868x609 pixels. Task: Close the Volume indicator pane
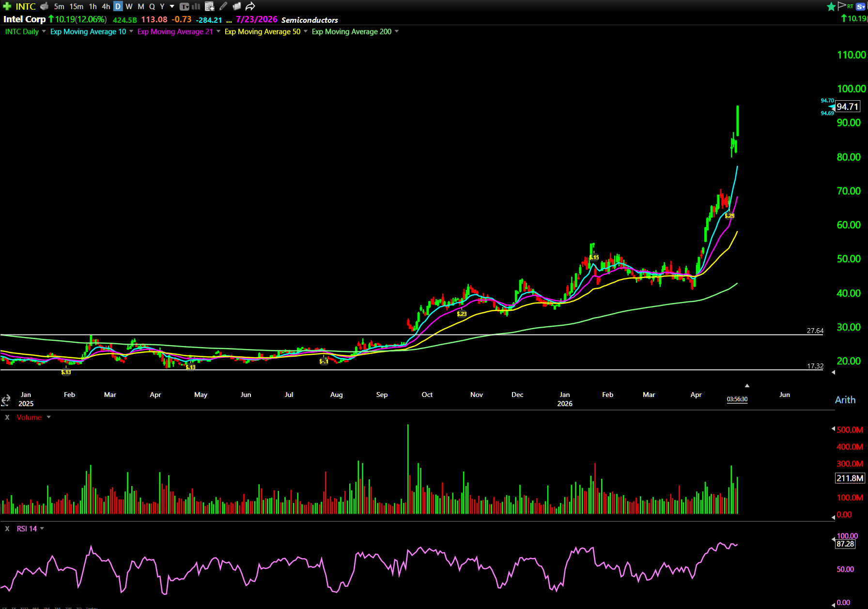pos(7,417)
